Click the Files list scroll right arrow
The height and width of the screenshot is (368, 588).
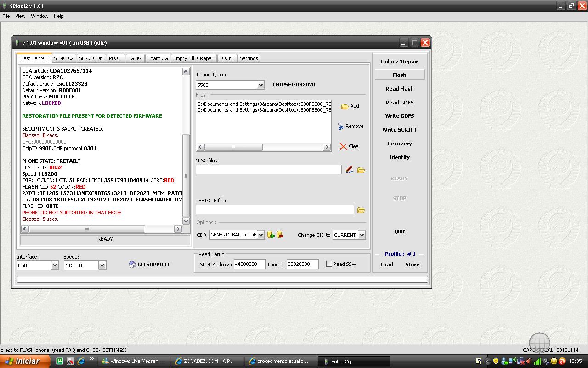[327, 147]
